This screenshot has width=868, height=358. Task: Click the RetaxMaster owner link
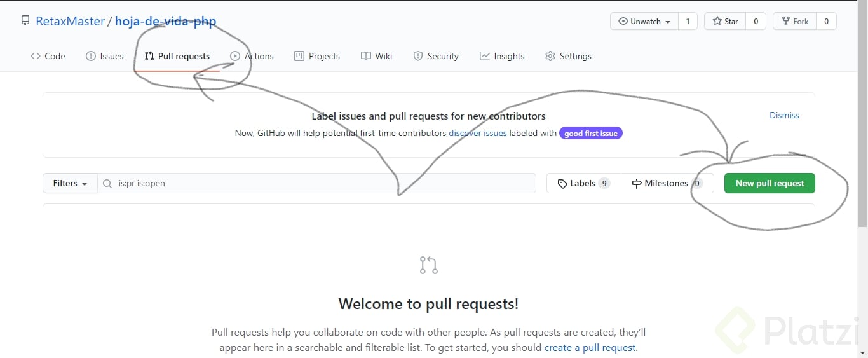pos(70,21)
